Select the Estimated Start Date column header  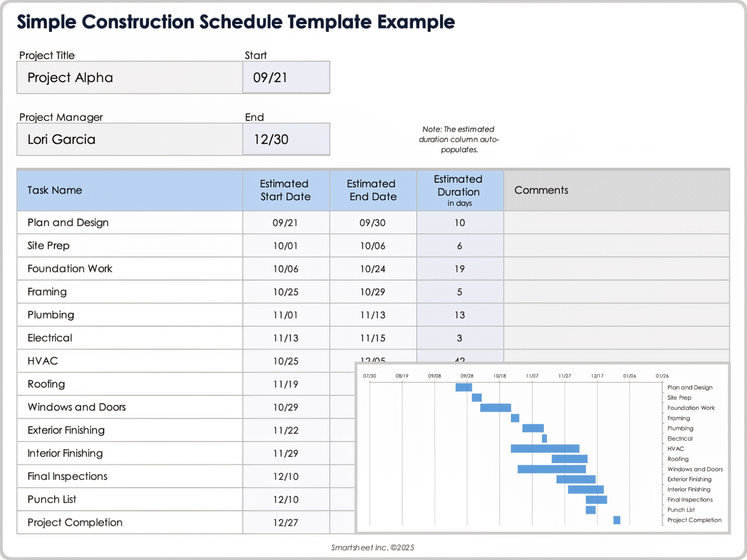pyautogui.click(x=286, y=190)
